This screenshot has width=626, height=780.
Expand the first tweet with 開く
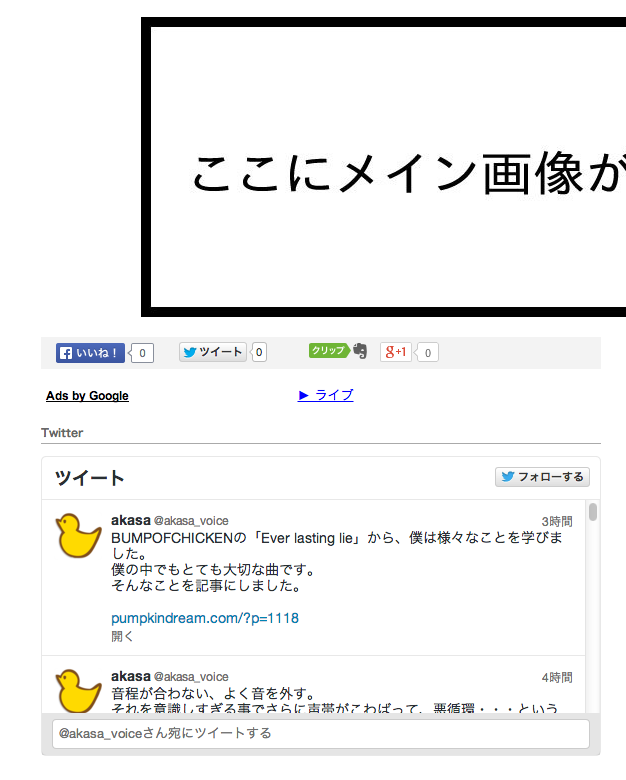pos(122,636)
